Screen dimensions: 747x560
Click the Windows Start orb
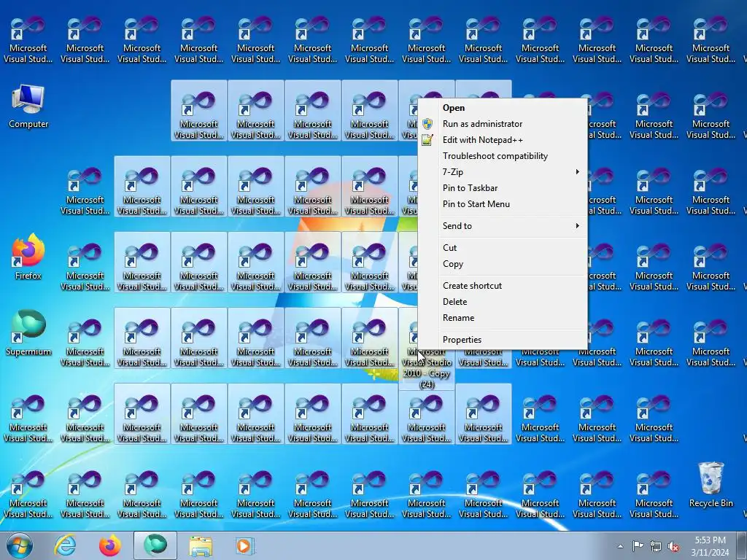[20, 545]
